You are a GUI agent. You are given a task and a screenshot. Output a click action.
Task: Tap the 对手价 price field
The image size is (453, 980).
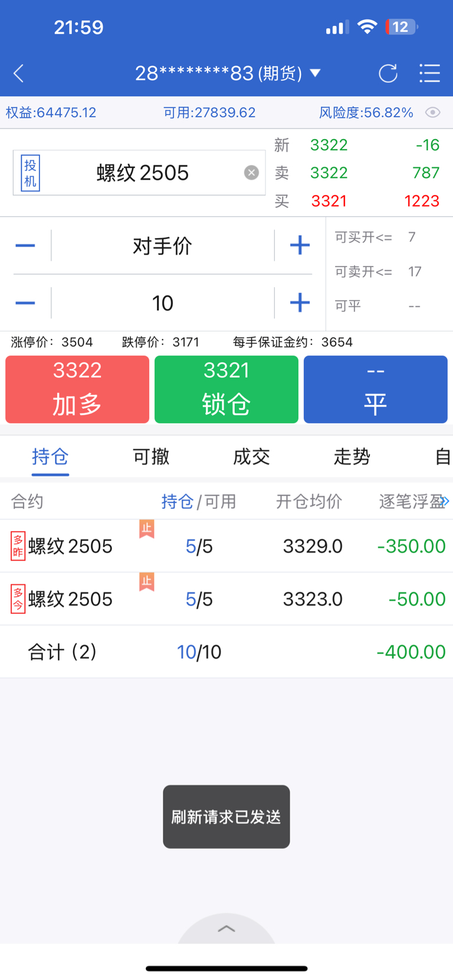click(163, 245)
